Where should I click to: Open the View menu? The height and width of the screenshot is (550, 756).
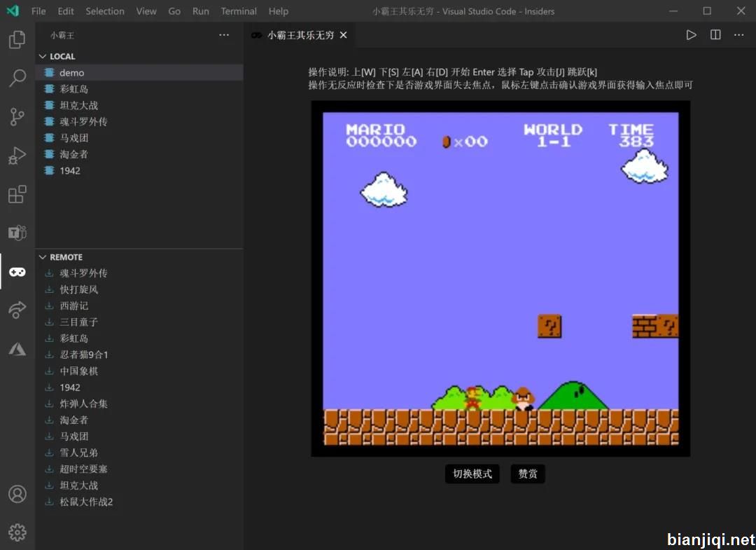(x=146, y=11)
